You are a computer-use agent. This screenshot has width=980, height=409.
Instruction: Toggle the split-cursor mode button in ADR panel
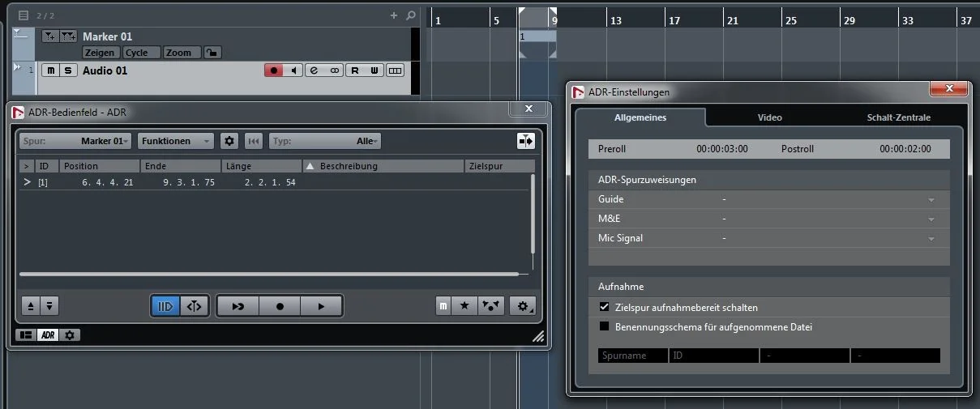point(195,306)
